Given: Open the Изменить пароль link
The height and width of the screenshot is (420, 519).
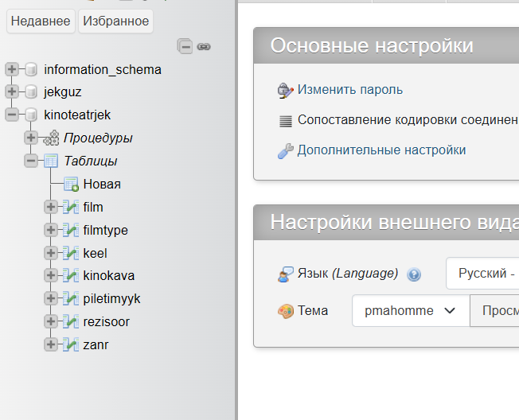Looking at the screenshot, I should pos(350,90).
